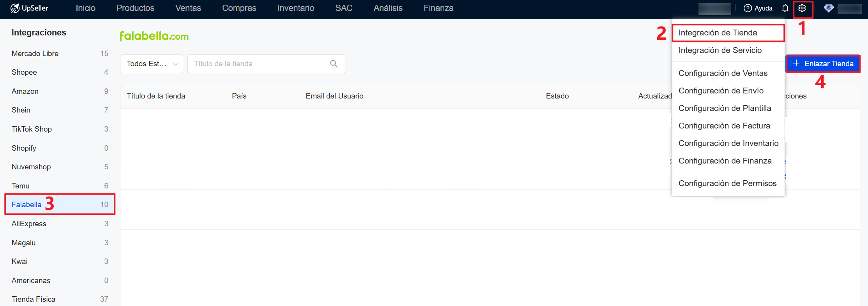The height and width of the screenshot is (306, 868).
Task: Expand the Todos Estados dropdown
Action: (x=151, y=64)
